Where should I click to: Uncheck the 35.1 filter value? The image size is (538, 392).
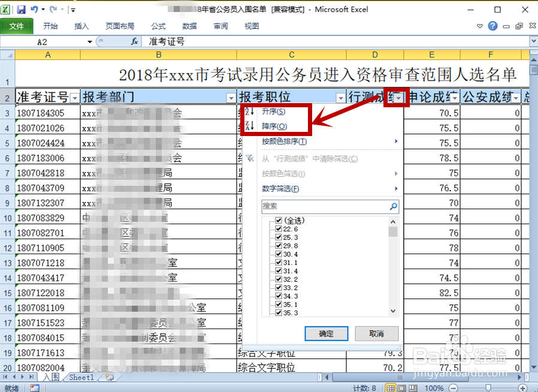click(279, 303)
